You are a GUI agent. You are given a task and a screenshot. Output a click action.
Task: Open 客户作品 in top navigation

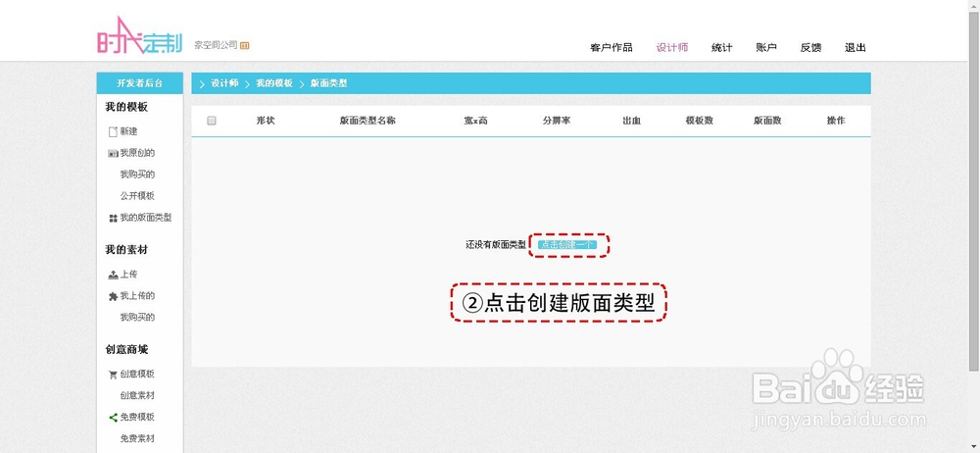coord(612,47)
